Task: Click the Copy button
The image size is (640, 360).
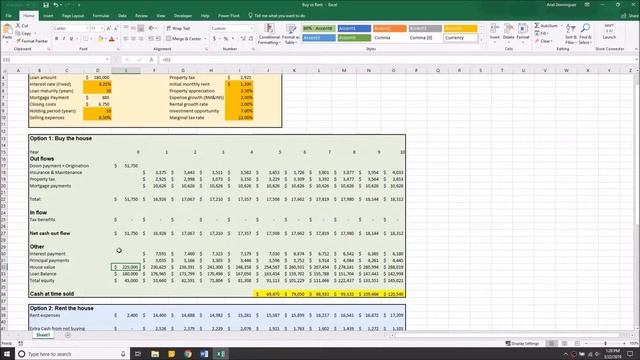Action: point(24,33)
